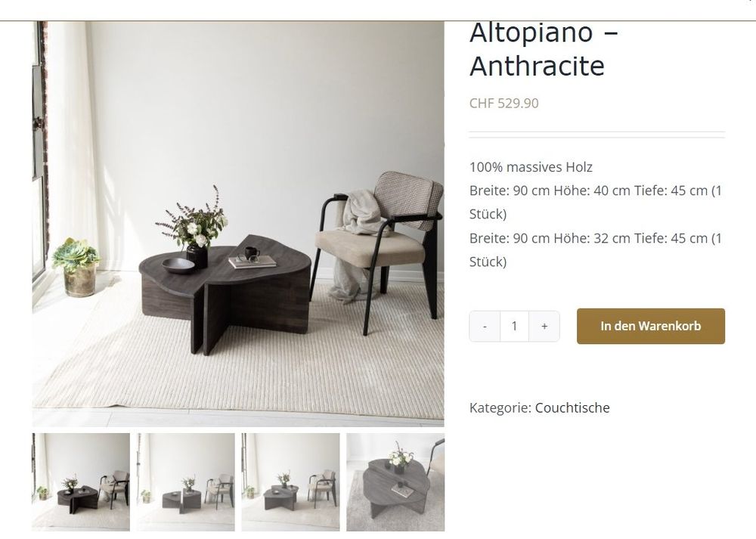This screenshot has height=539, width=756.
Task: Click the Kategorie label text
Action: point(500,408)
